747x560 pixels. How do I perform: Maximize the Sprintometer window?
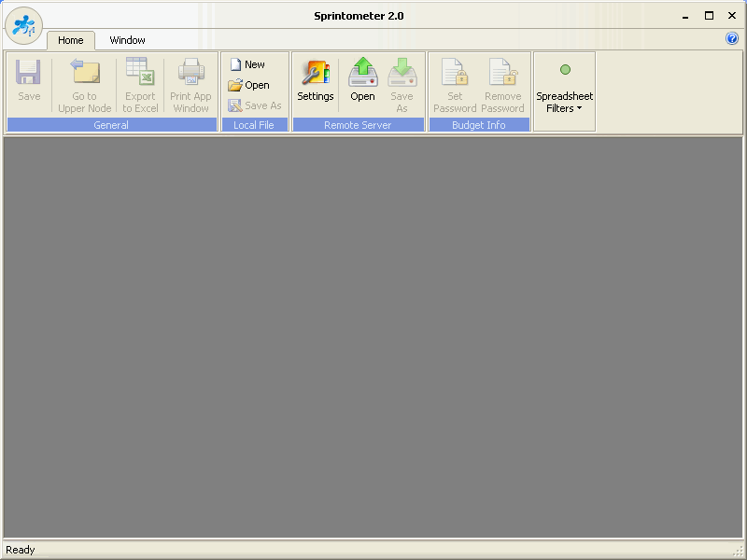click(x=709, y=15)
